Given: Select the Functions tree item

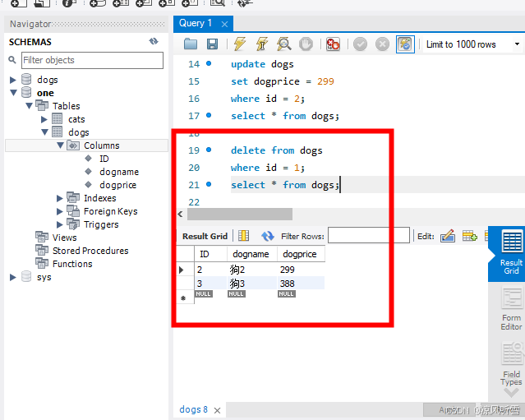Looking at the screenshot, I should click(x=72, y=264).
